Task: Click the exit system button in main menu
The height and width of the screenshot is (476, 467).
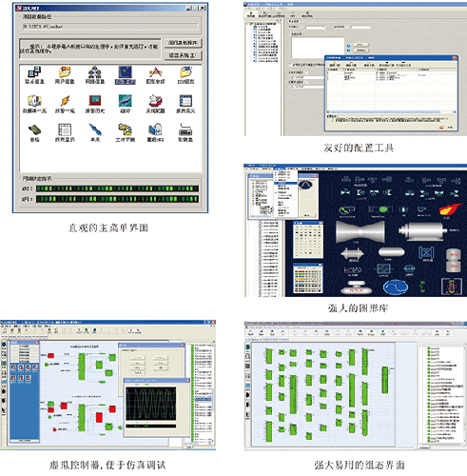Action: pos(183,55)
